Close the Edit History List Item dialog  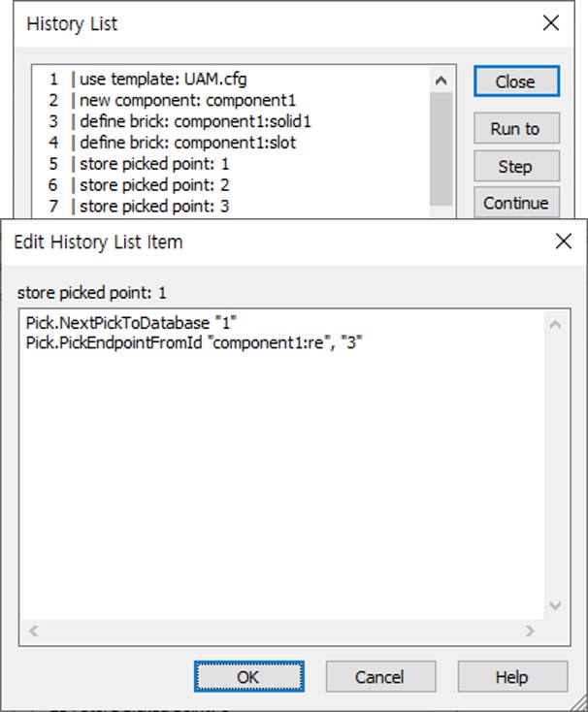[562, 242]
